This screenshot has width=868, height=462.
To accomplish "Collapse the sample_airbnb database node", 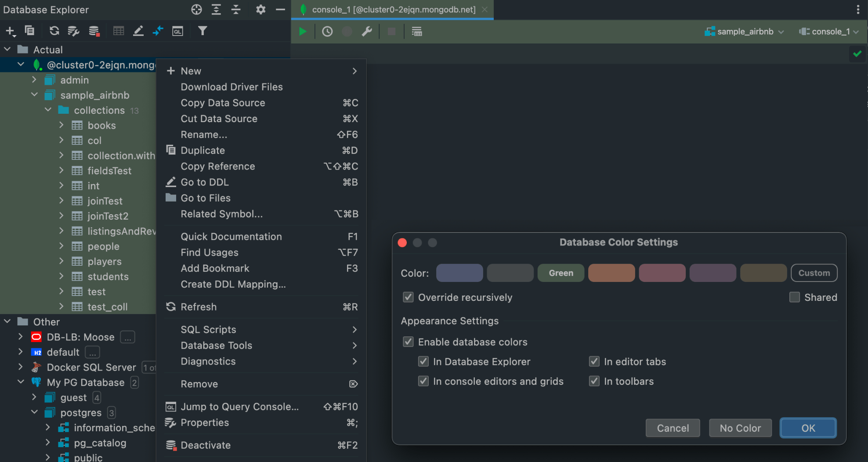I will (x=34, y=95).
